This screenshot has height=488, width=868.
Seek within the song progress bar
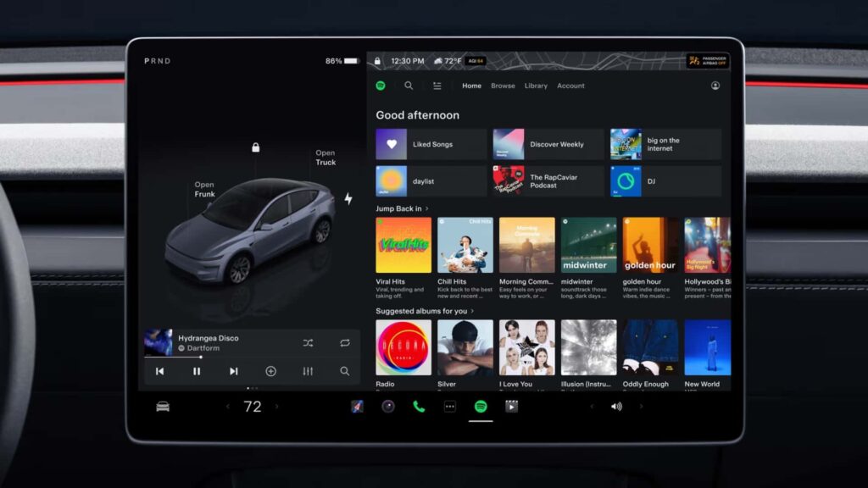tap(252, 357)
